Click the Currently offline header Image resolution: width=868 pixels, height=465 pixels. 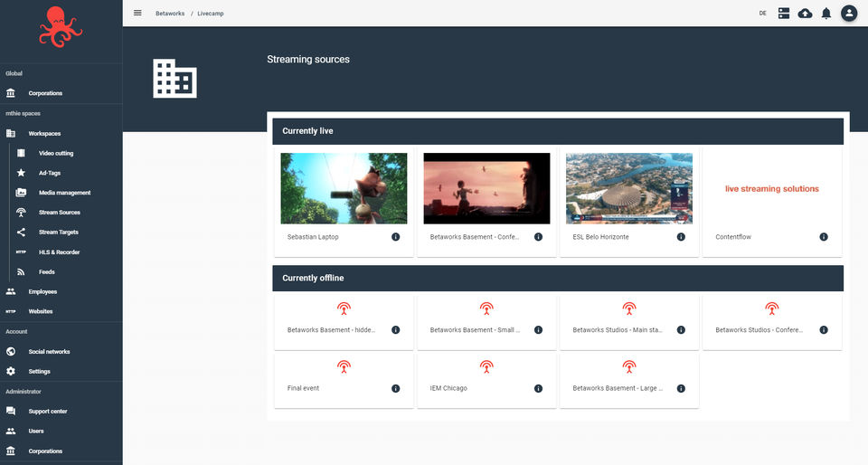coord(558,278)
